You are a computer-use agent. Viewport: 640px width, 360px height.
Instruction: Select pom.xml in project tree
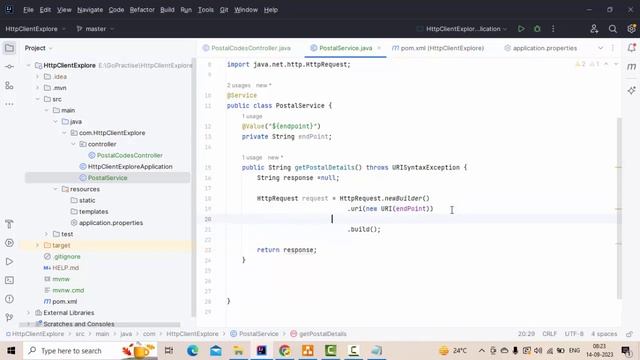(x=64, y=301)
